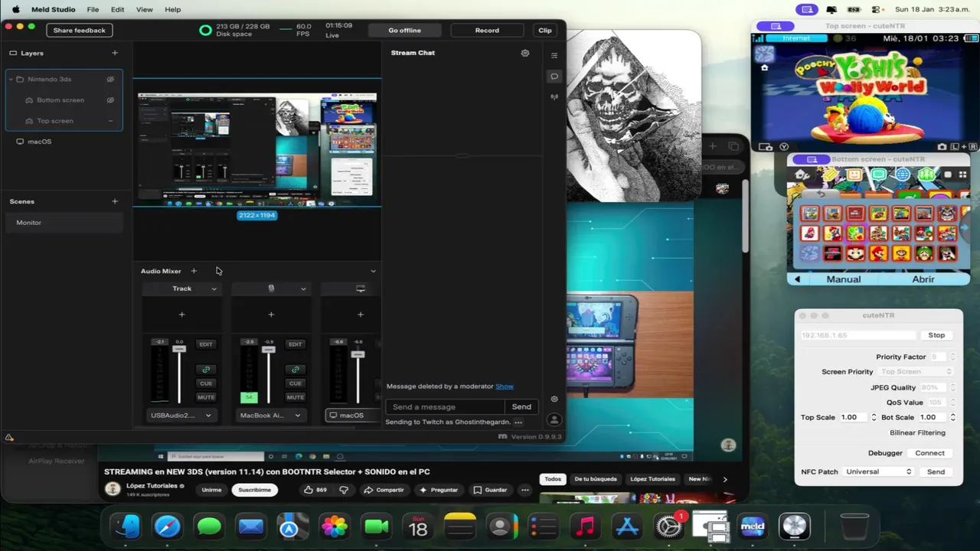Toggle CUE on the MacBook Air track
980x551 pixels.
[x=296, y=383]
